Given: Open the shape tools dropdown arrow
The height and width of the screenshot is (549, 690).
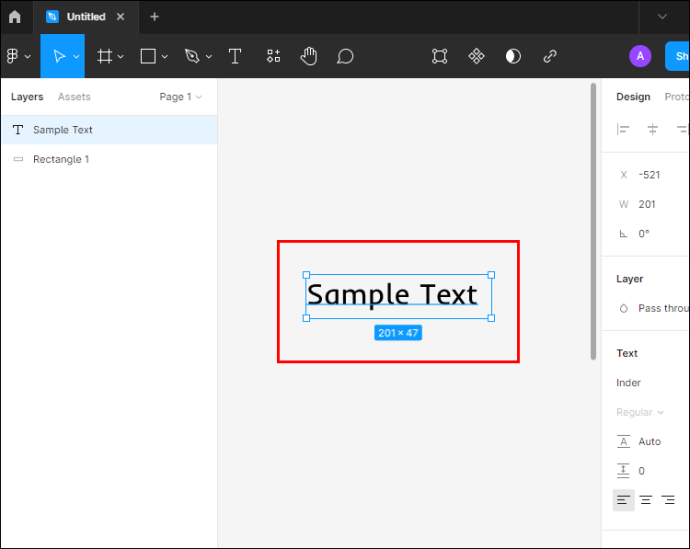Looking at the screenshot, I should point(165,57).
